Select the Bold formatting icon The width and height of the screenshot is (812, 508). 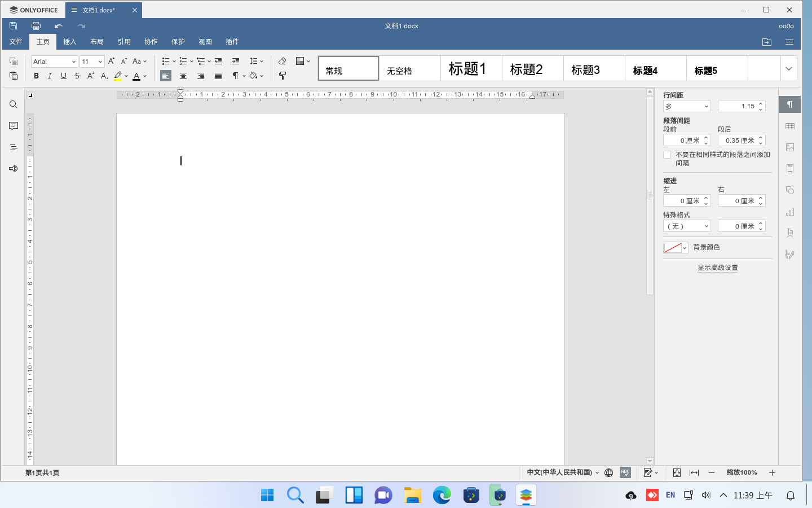[x=36, y=76]
